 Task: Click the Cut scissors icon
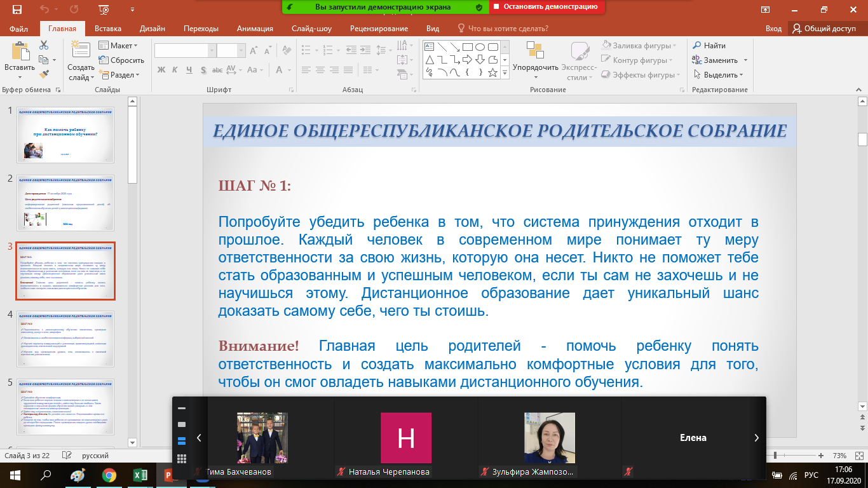pos(44,46)
